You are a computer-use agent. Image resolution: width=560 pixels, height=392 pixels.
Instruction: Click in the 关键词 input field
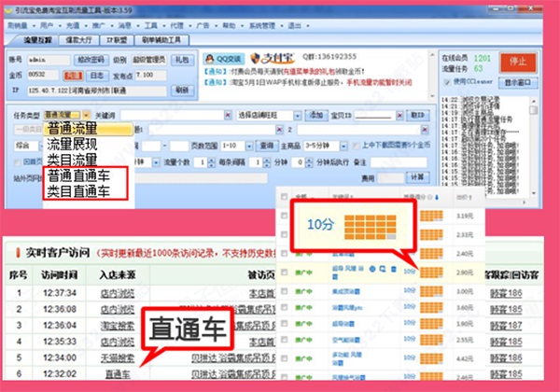click(173, 115)
